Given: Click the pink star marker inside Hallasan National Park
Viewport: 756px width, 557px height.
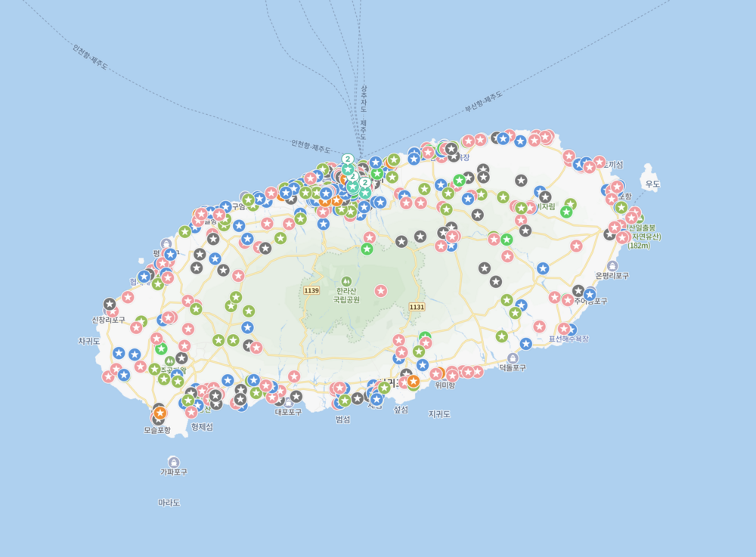Looking at the screenshot, I should [x=381, y=291].
